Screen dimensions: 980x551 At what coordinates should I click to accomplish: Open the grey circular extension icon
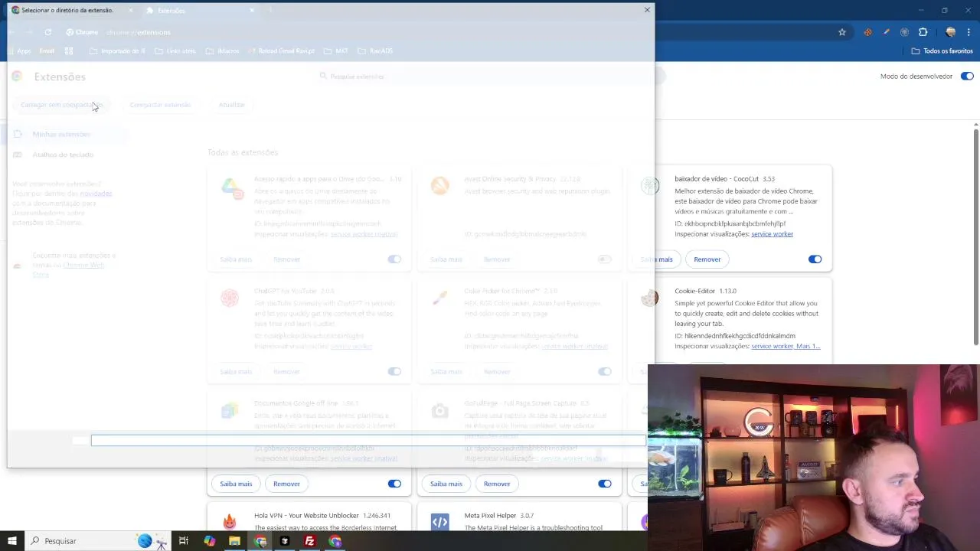click(904, 32)
